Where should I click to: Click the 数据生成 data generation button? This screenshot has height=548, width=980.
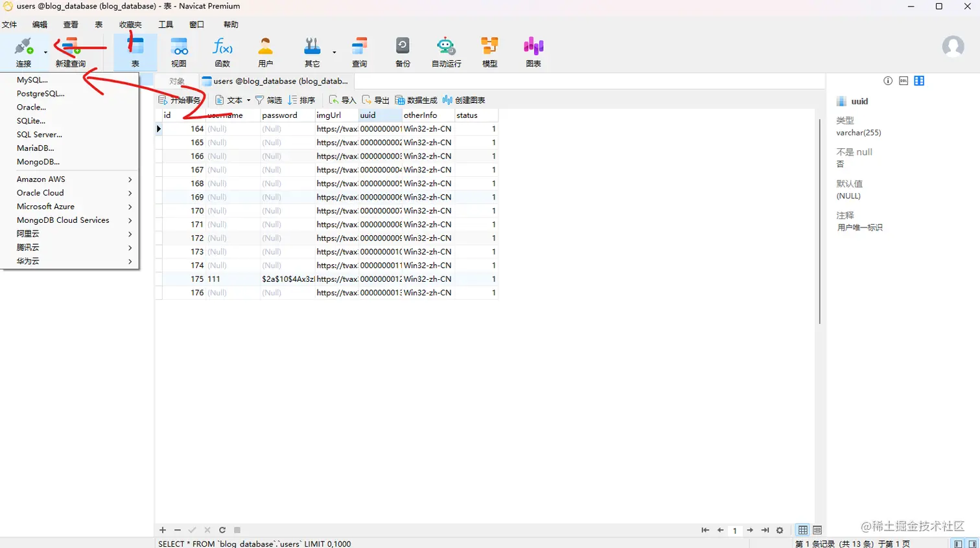coord(416,100)
